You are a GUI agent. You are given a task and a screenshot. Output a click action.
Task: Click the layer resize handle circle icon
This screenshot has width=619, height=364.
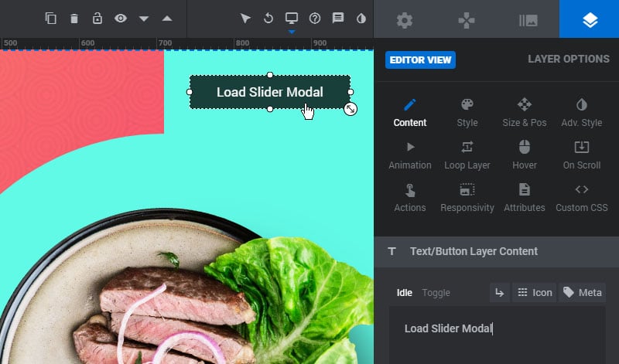(x=351, y=109)
